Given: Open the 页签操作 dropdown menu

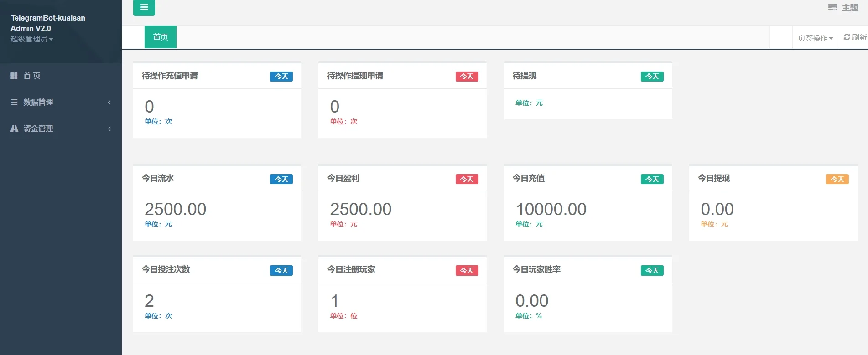Looking at the screenshot, I should tap(815, 38).
